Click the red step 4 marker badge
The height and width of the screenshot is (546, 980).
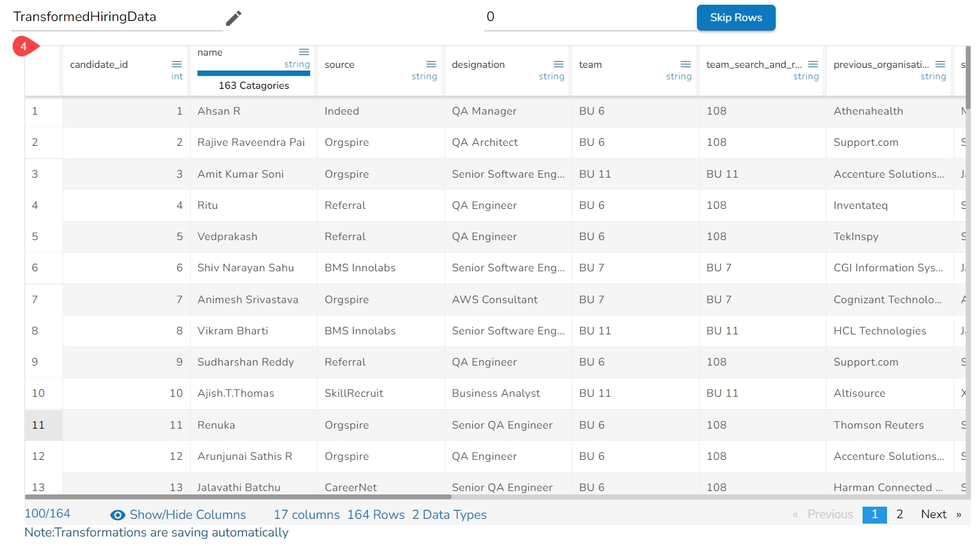pos(24,47)
